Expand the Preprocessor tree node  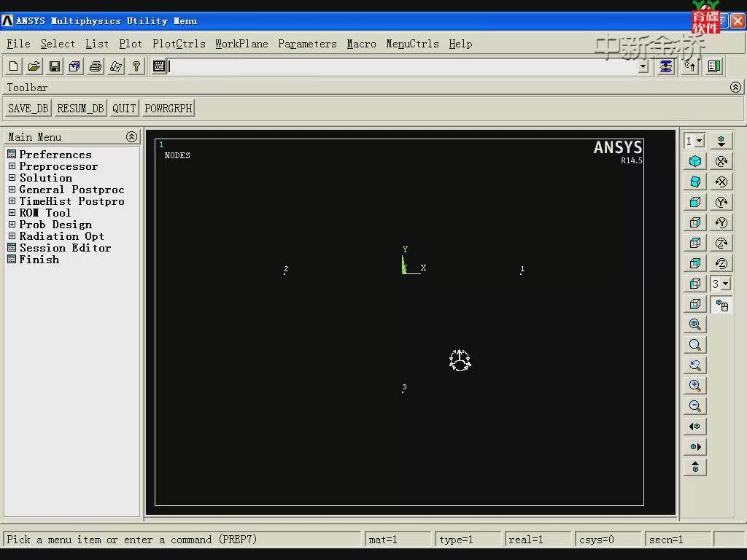(12, 166)
